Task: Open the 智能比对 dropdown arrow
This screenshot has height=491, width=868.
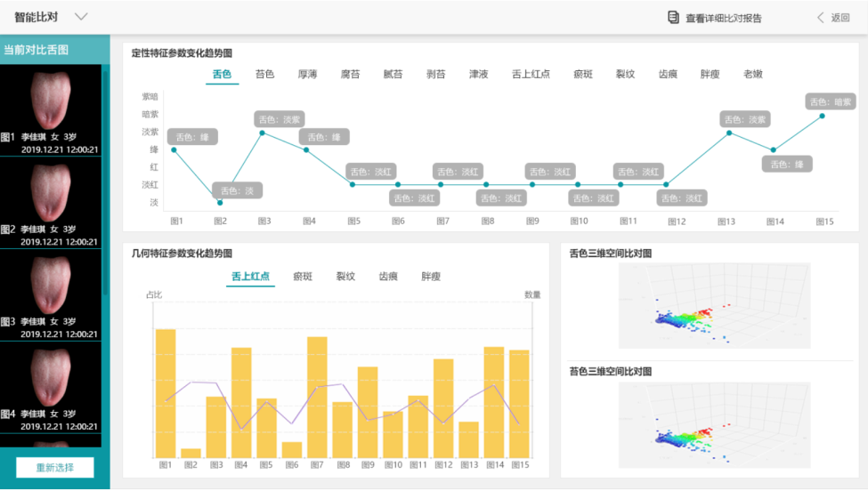Action: (x=81, y=17)
